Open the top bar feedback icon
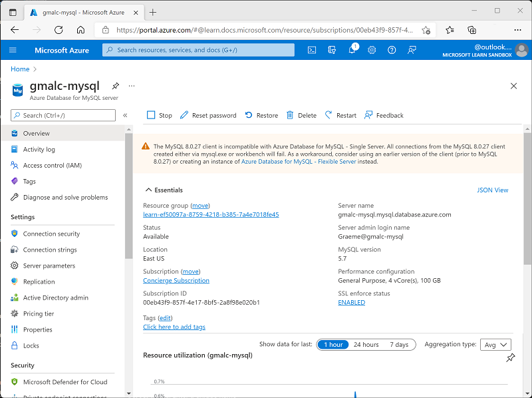532x398 pixels. [412, 51]
